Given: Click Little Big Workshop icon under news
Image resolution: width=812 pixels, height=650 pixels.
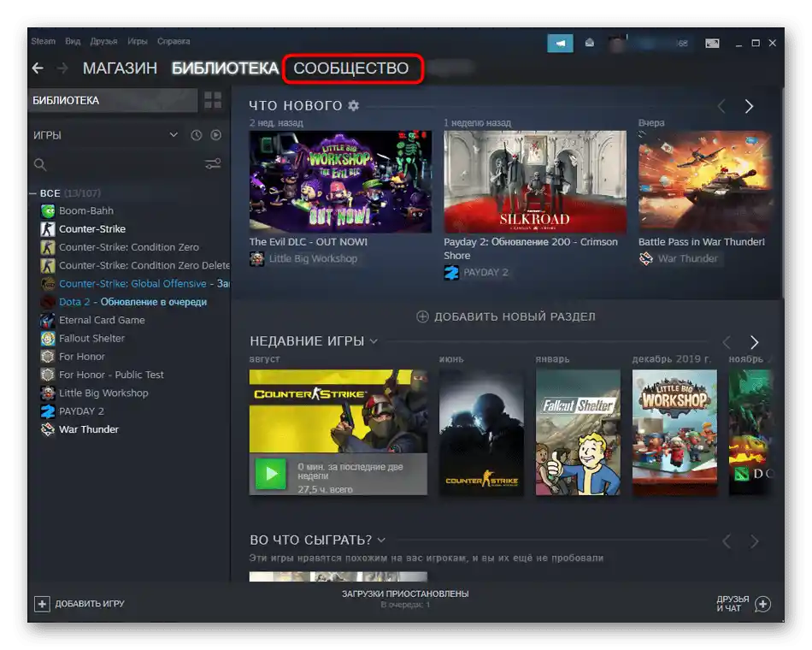Looking at the screenshot, I should [x=257, y=258].
